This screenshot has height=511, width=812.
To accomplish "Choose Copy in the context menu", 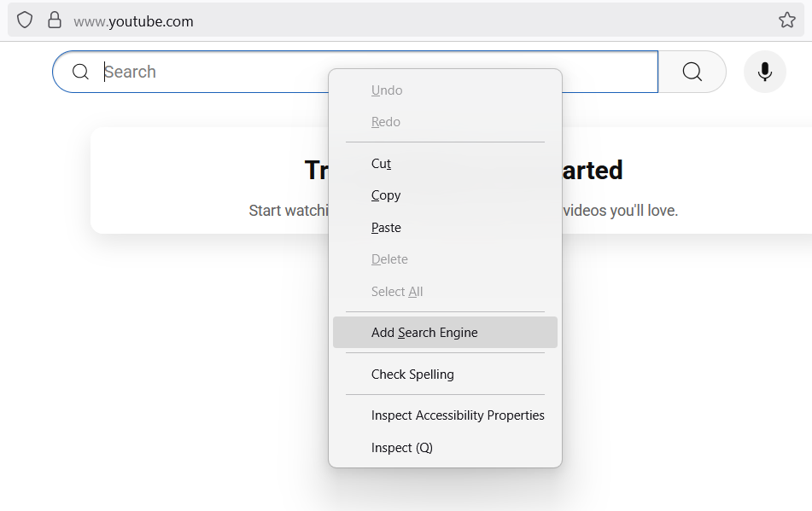I will tap(385, 195).
